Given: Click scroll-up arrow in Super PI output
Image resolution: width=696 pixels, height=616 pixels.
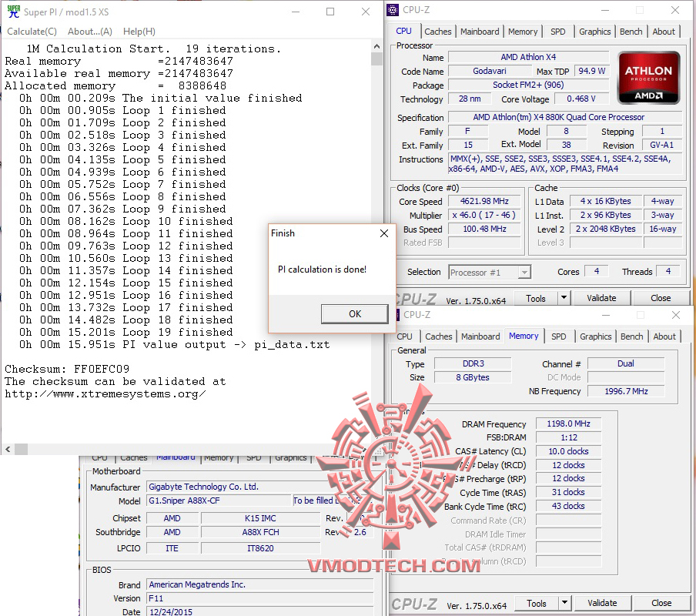Looking at the screenshot, I should click(376, 46).
